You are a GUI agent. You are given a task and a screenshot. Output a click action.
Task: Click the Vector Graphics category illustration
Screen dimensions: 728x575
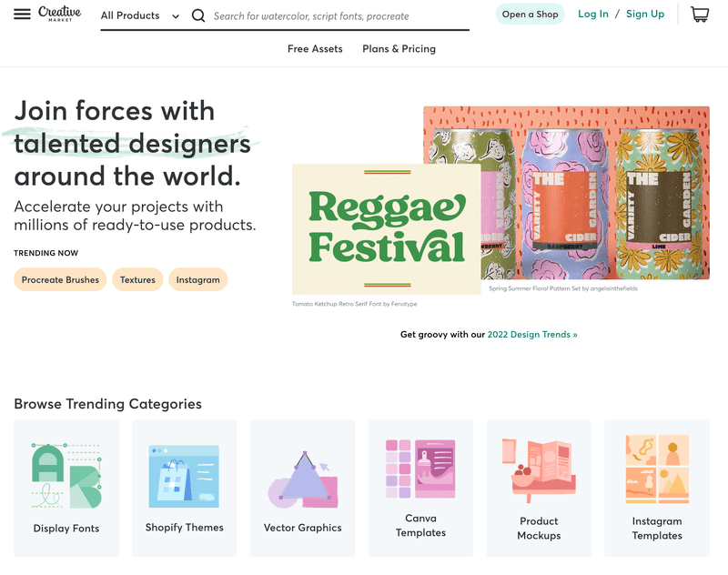click(303, 479)
